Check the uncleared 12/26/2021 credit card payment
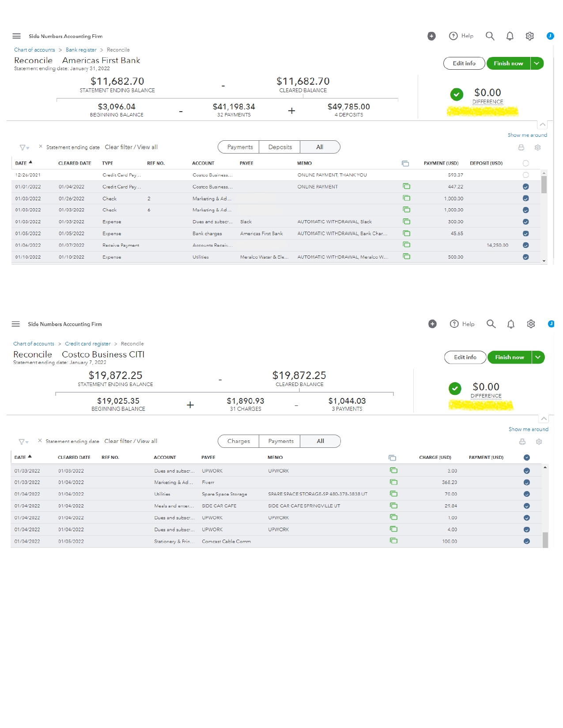The image size is (563, 728). (525, 175)
